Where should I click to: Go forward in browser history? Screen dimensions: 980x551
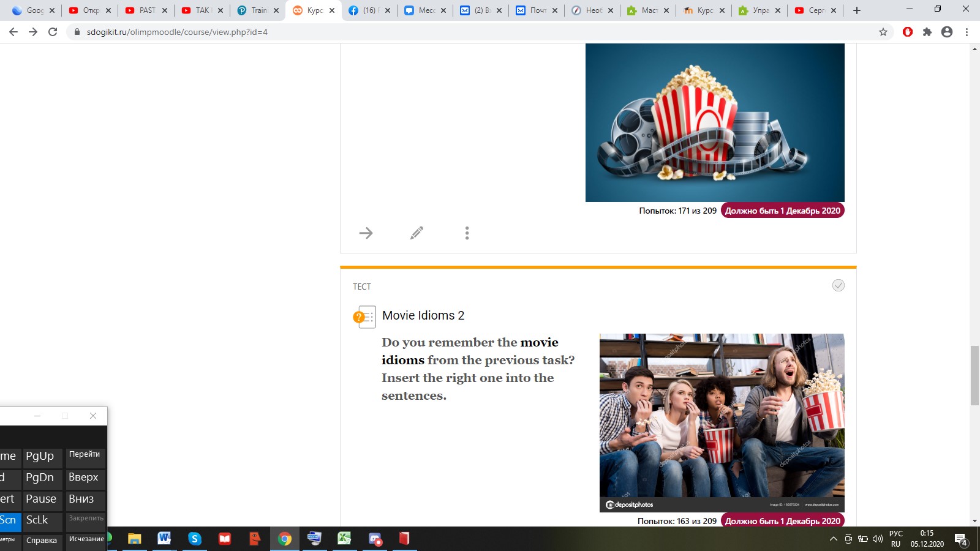33,32
